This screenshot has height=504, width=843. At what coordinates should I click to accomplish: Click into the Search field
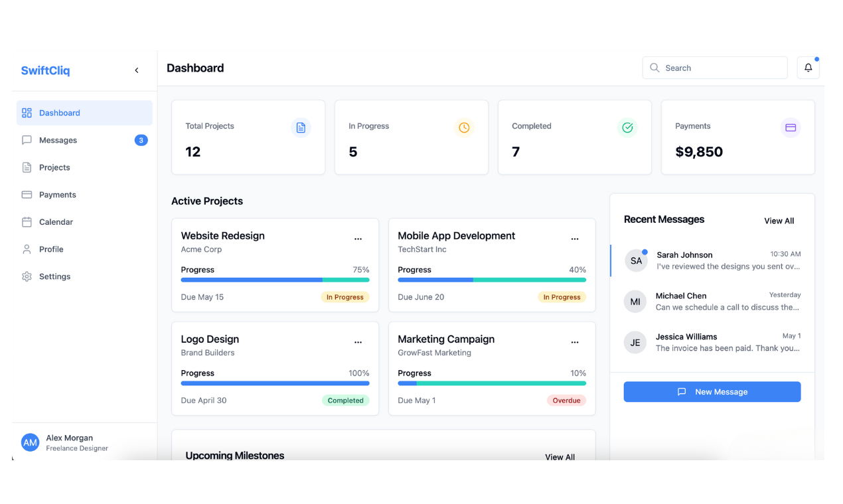715,68
